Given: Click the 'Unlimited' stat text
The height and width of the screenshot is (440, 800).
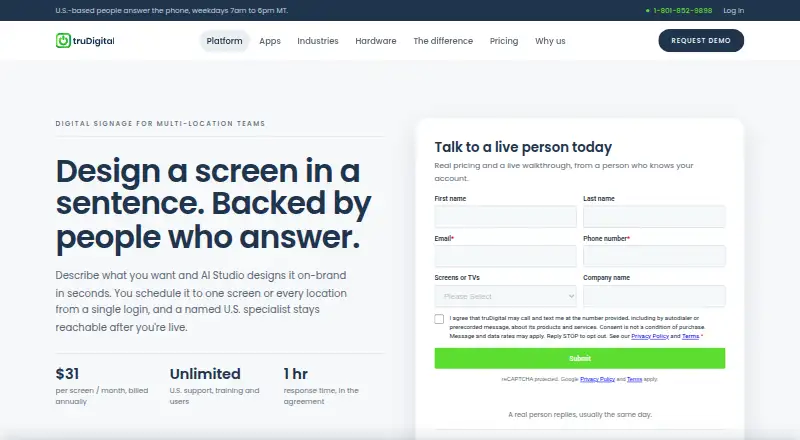Looking at the screenshot, I should tap(205, 374).
